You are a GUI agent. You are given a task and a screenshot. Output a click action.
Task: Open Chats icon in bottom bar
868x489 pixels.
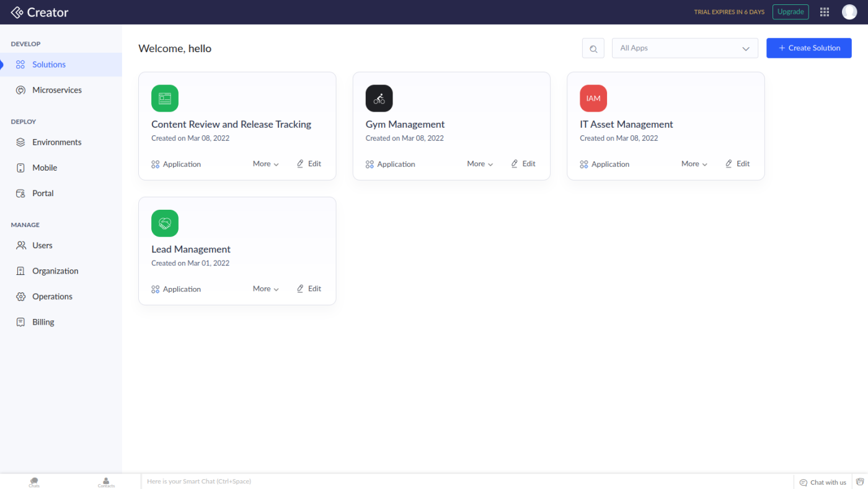(x=34, y=481)
